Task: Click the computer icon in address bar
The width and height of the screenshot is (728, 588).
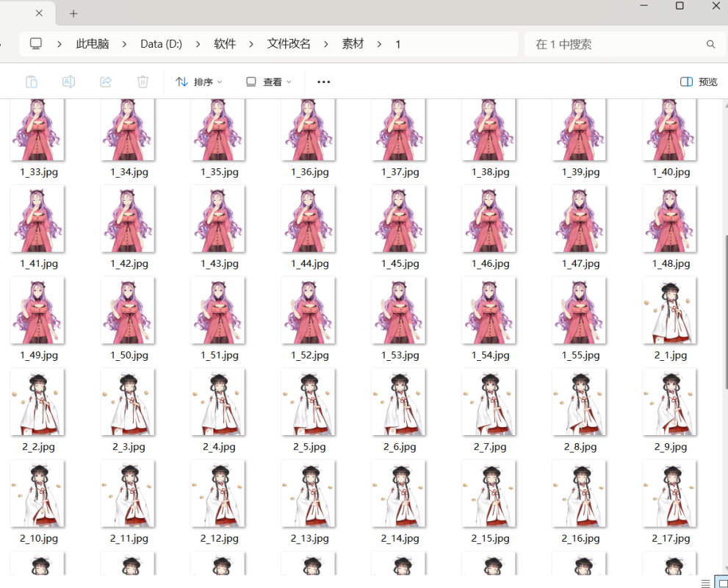Action: (36, 43)
